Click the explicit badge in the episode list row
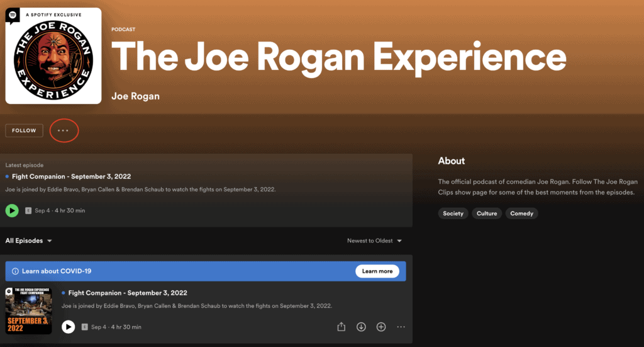This screenshot has width=644, height=347. (x=85, y=327)
